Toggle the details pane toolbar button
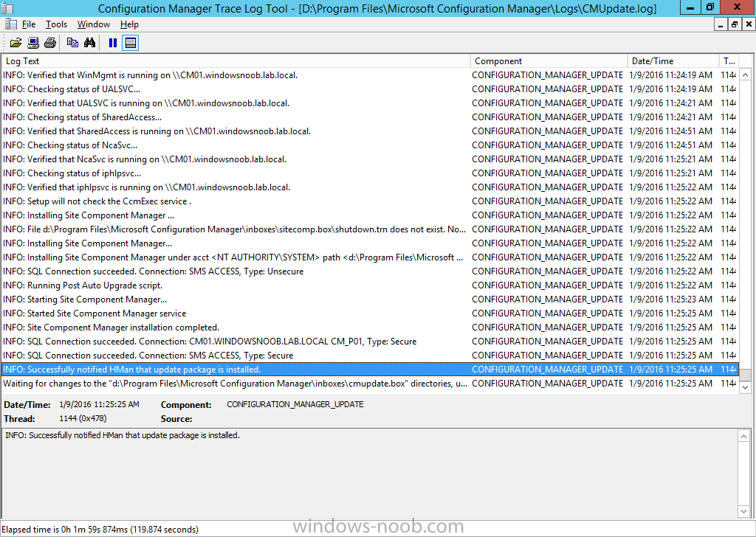The image size is (756, 537). pos(130,43)
